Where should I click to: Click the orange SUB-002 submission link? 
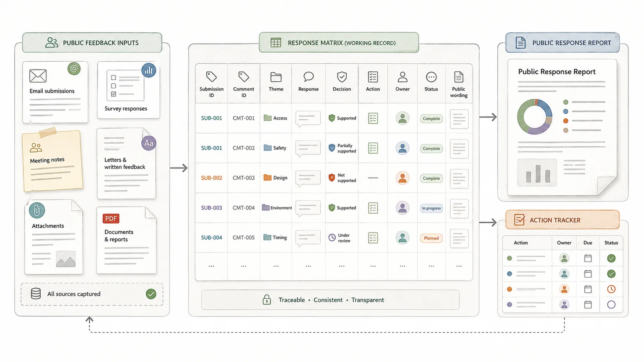[x=211, y=178]
